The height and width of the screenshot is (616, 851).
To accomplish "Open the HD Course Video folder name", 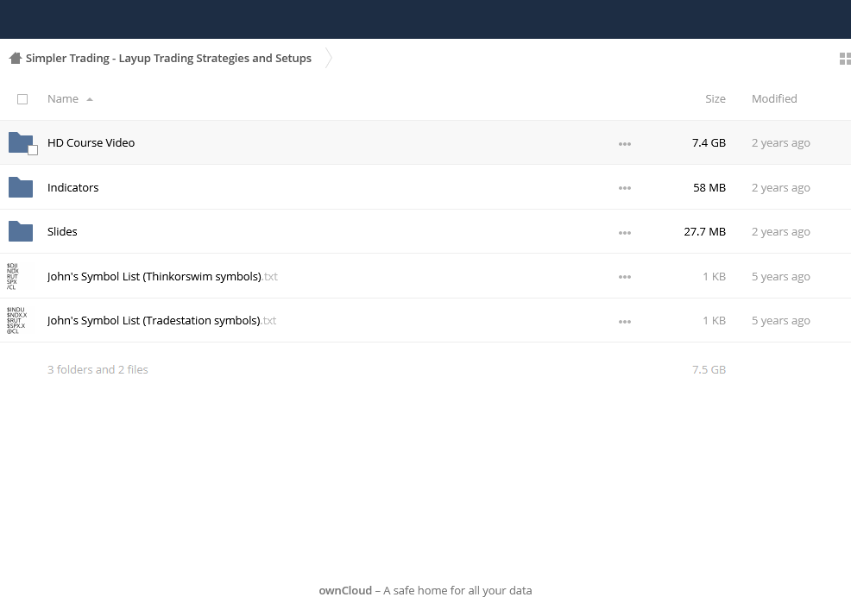I will (x=91, y=142).
